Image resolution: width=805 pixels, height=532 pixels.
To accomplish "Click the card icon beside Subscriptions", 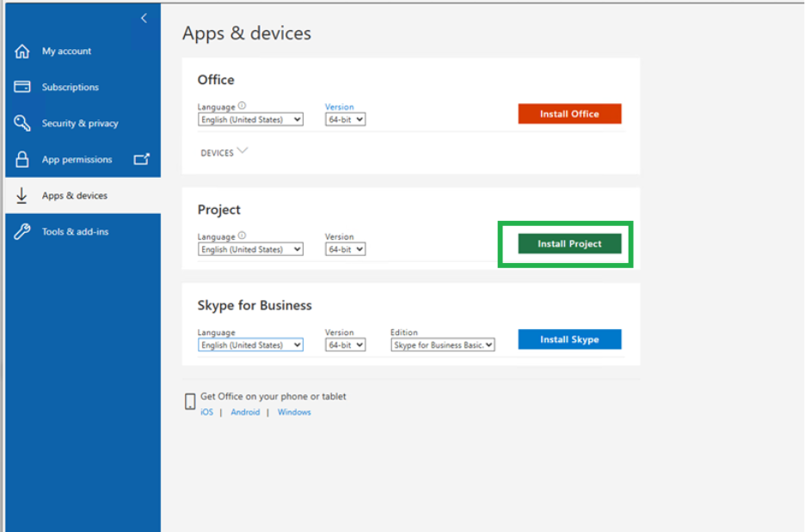I will click(22, 87).
